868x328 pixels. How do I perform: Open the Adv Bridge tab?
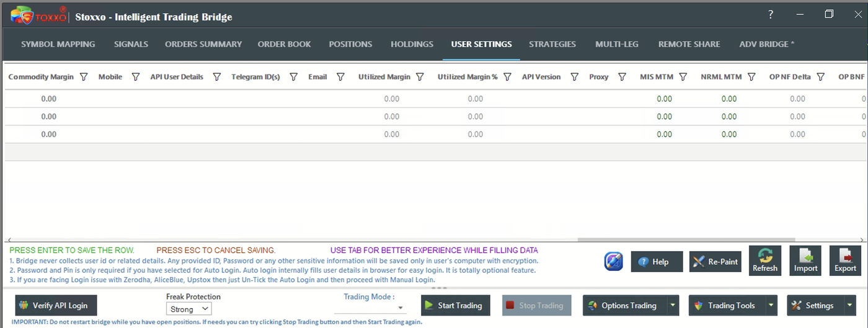click(767, 44)
